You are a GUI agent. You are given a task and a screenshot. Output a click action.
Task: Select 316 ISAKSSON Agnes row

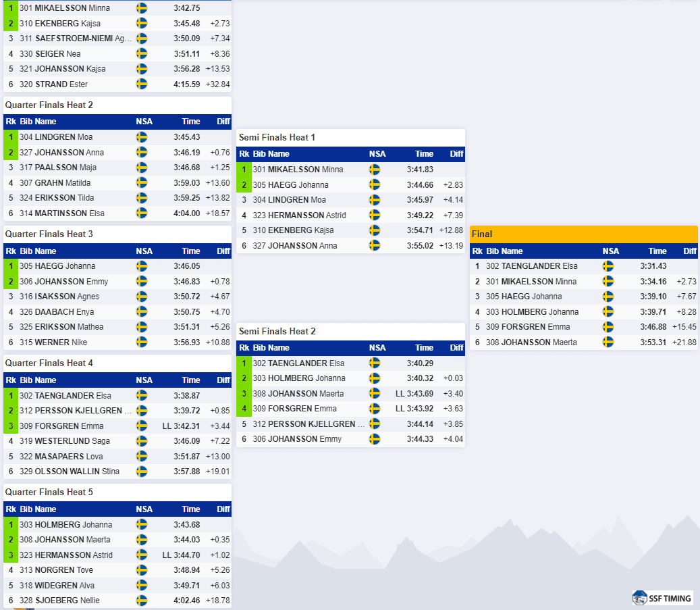tap(117, 297)
